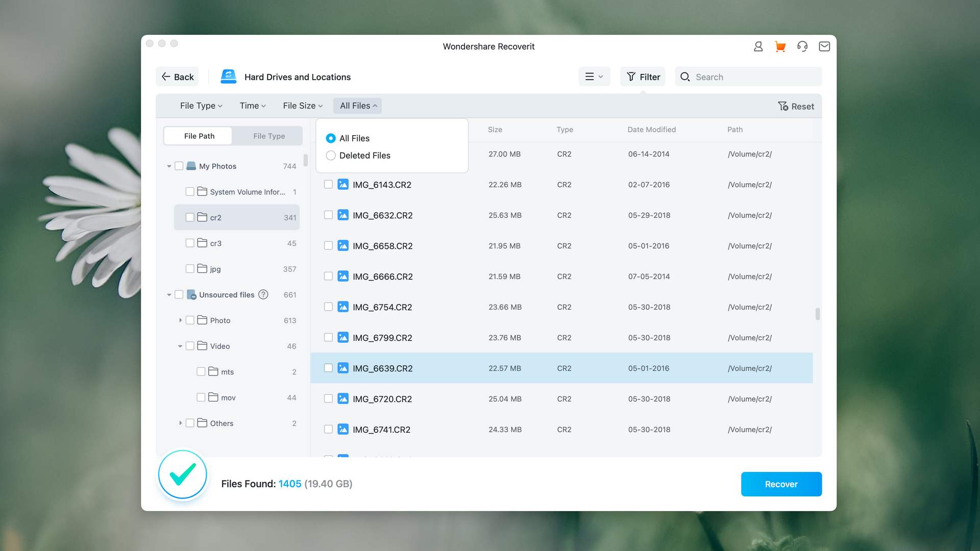This screenshot has height=551, width=980.
Task: Sort by the Path column header
Action: [x=735, y=130]
